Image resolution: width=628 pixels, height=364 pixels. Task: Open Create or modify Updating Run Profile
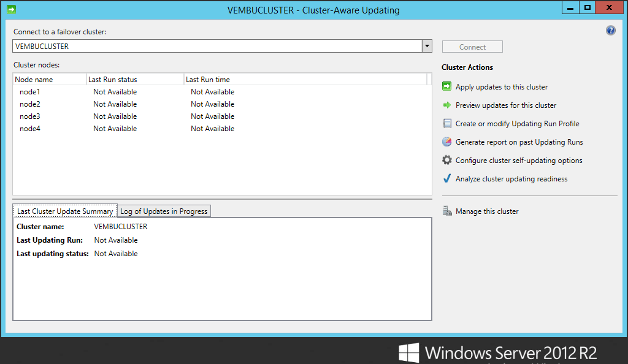coord(518,124)
